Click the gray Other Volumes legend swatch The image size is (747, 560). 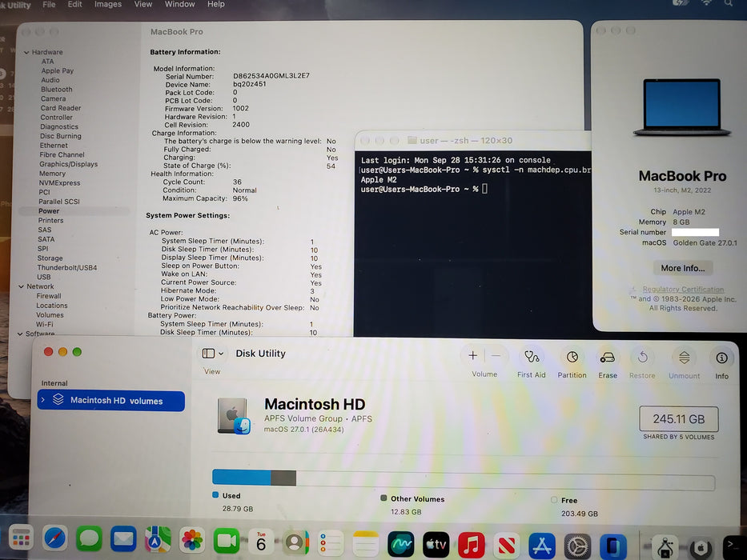click(x=384, y=498)
